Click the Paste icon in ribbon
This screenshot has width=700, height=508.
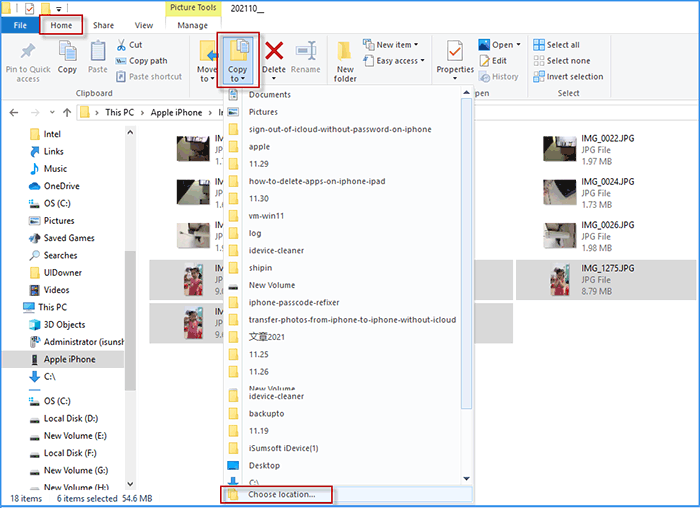pyautogui.click(x=98, y=51)
